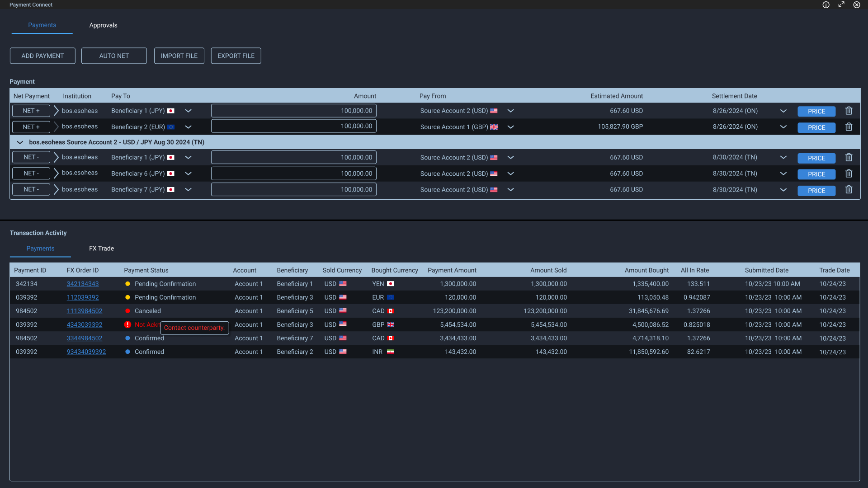Open the application info icon
Viewport: 868px width, 488px height.
[826, 5]
